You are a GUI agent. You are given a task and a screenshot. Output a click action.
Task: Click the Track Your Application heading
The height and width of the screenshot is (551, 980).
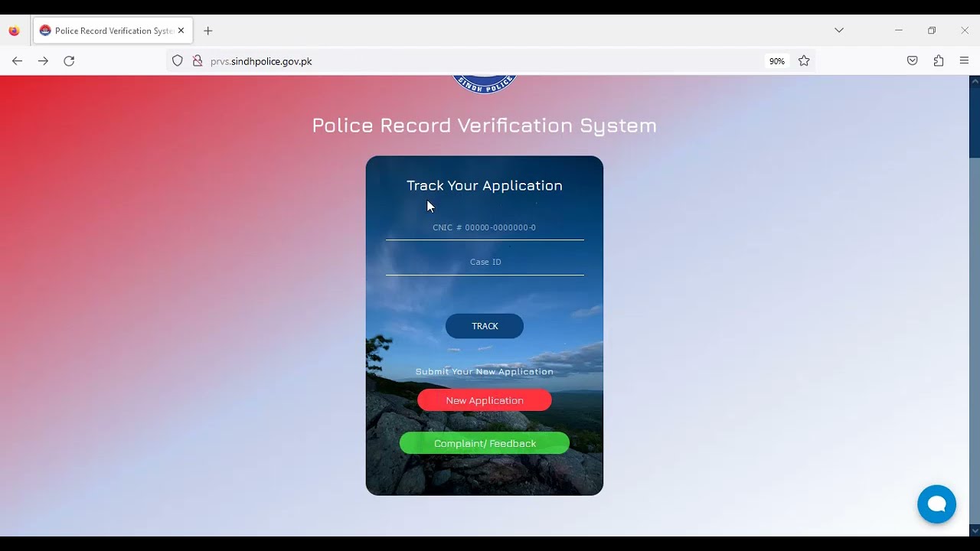coord(485,185)
